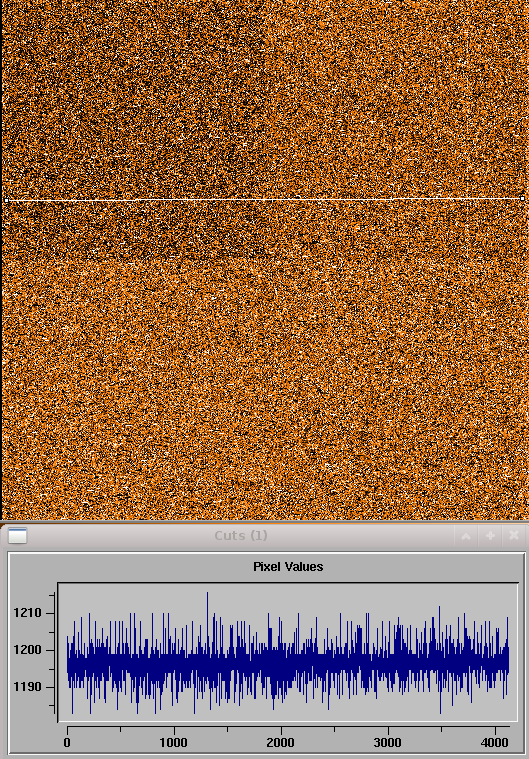Click the Cuts (1) title bar text

[x=241, y=536]
